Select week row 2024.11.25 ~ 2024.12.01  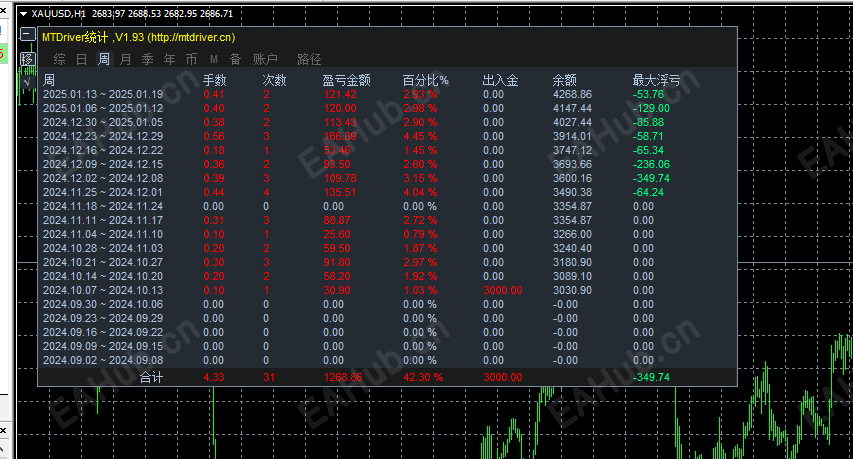pyautogui.click(x=387, y=192)
